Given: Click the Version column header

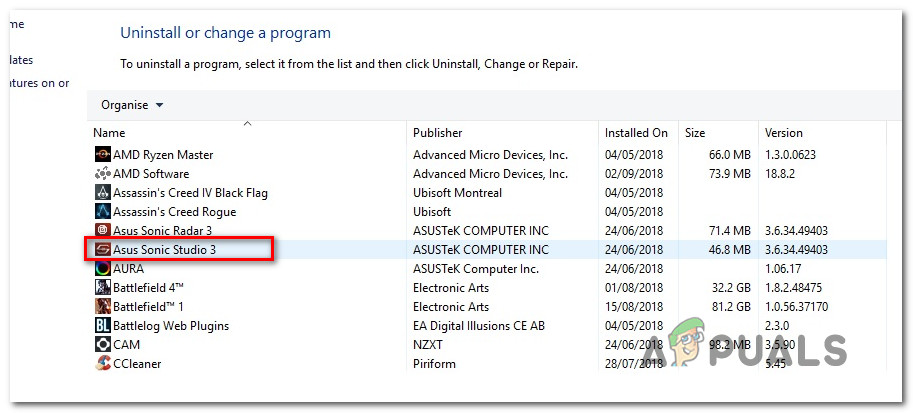Looking at the screenshot, I should click(784, 133).
